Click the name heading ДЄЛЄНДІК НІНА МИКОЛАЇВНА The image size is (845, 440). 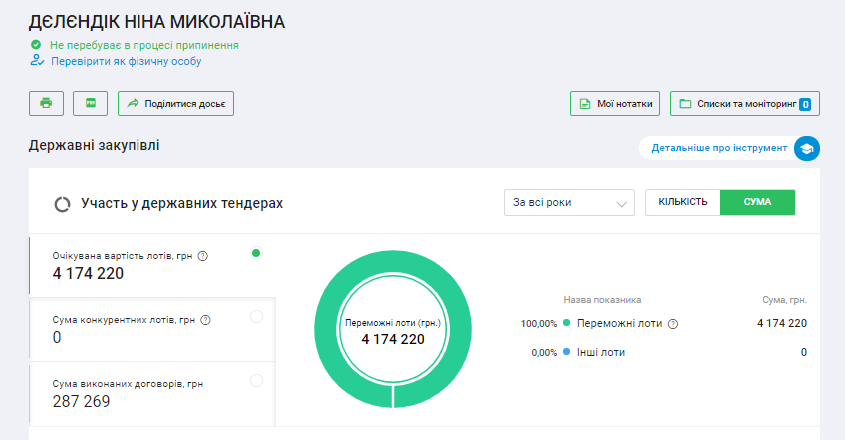pos(157,22)
